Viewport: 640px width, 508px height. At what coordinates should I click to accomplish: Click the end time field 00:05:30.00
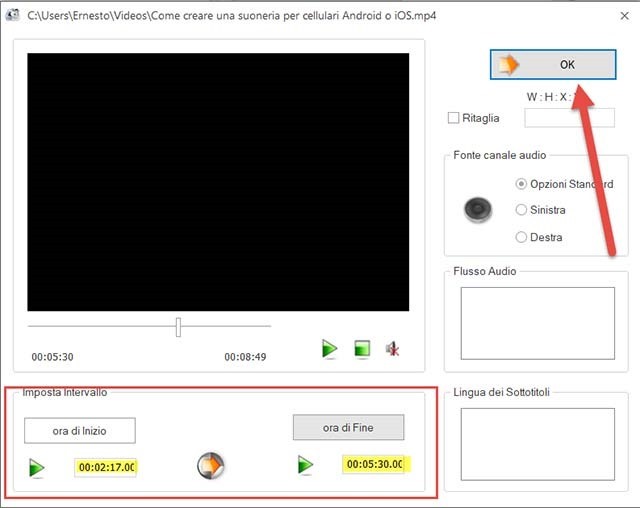pyautogui.click(x=375, y=464)
